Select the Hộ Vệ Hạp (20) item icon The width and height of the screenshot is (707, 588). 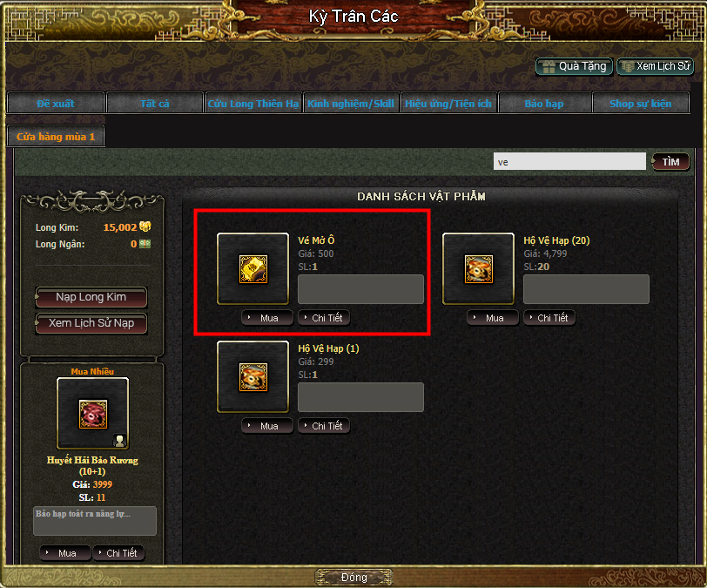pyautogui.click(x=478, y=269)
